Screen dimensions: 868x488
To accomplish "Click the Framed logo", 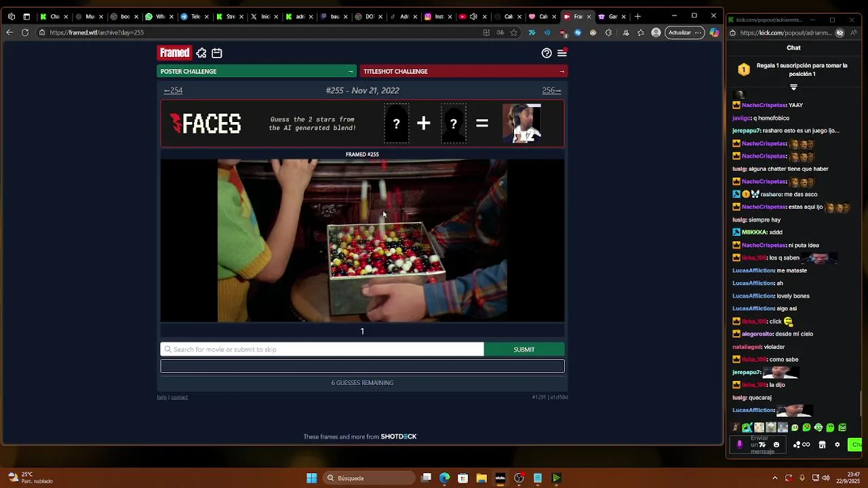I will tap(174, 53).
